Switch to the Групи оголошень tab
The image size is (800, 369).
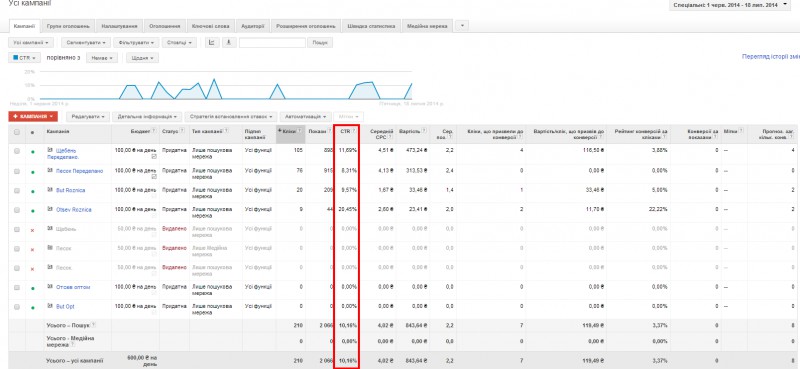tap(68, 26)
